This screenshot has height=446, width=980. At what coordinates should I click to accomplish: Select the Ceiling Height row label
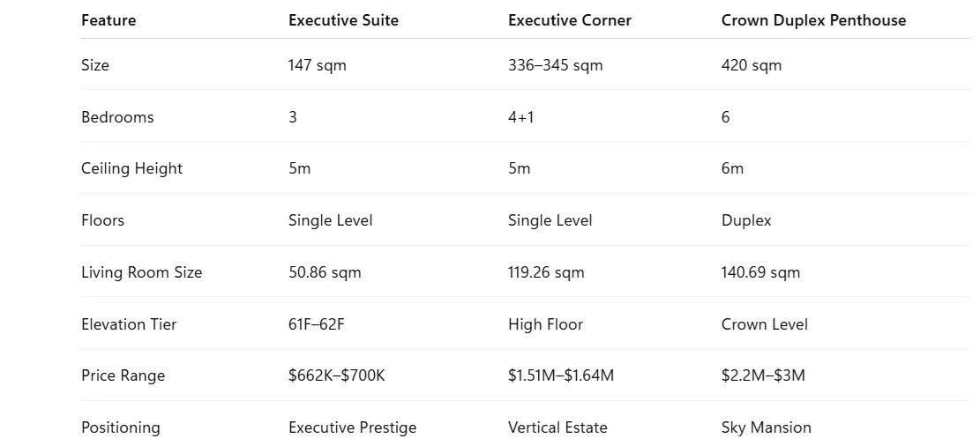pyautogui.click(x=132, y=168)
